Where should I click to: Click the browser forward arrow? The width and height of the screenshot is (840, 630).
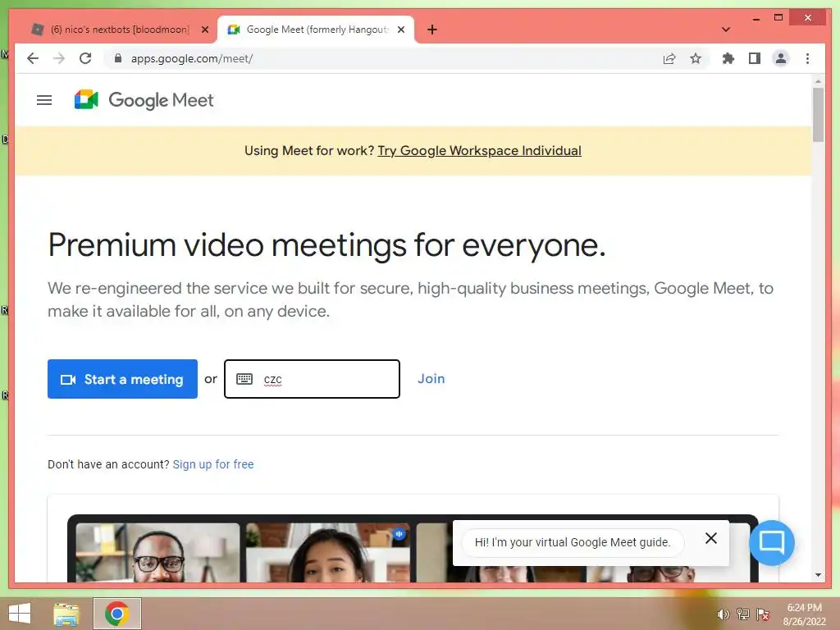coord(59,58)
